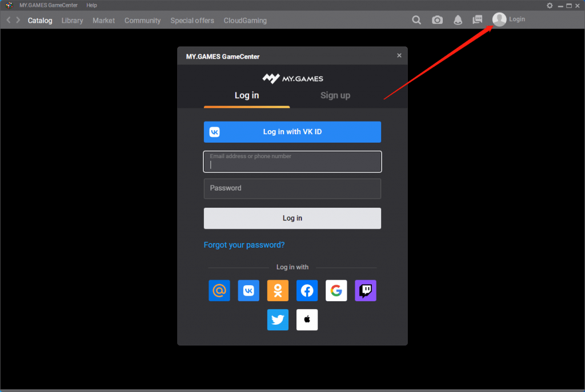Screen dimensions: 585x392
Task: Sign in with Apple icon
Action: pos(307,320)
